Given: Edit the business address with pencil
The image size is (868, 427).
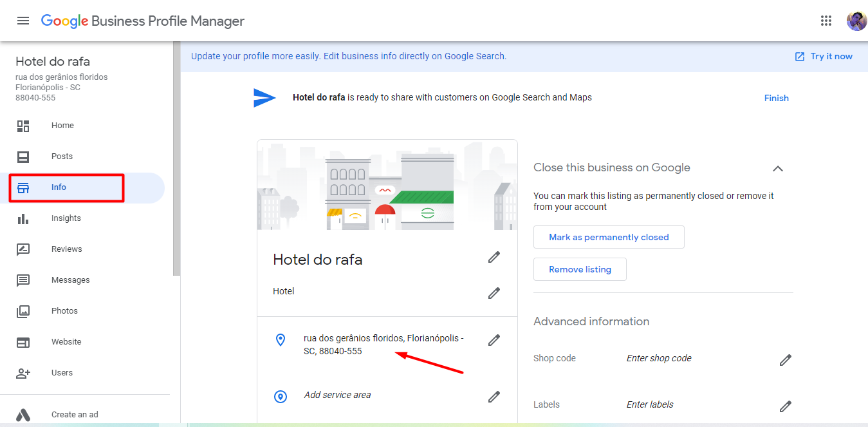Looking at the screenshot, I should click(x=494, y=339).
